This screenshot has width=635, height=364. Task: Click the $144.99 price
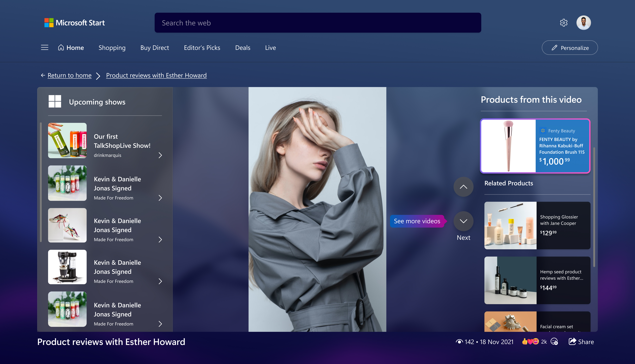[548, 288]
